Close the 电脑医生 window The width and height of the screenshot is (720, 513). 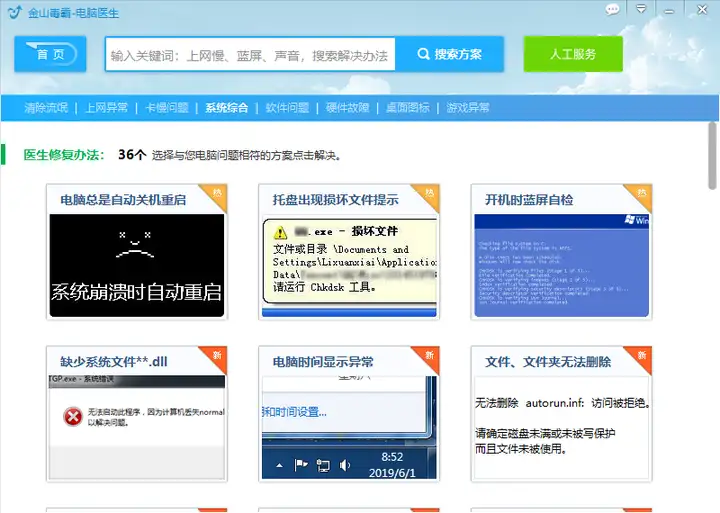coord(702,10)
